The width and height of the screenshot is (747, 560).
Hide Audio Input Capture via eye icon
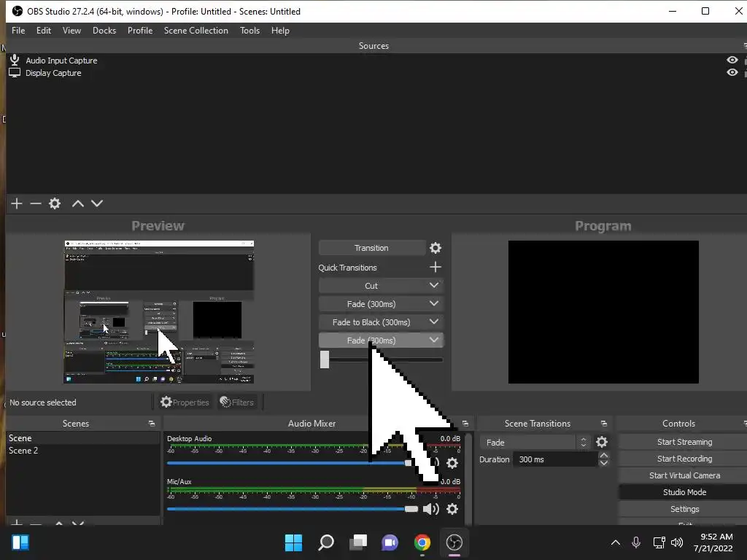point(732,60)
